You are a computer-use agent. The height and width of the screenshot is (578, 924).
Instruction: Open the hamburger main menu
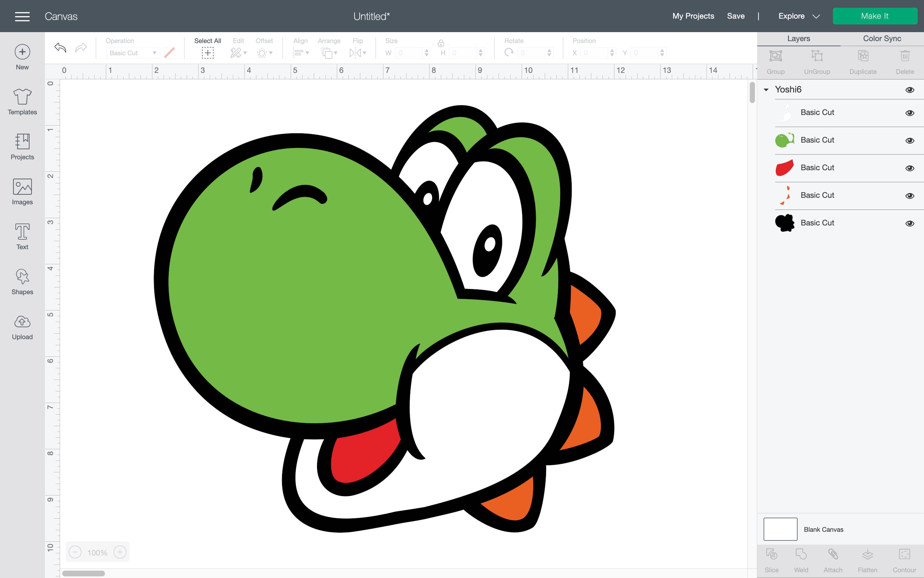[22, 16]
